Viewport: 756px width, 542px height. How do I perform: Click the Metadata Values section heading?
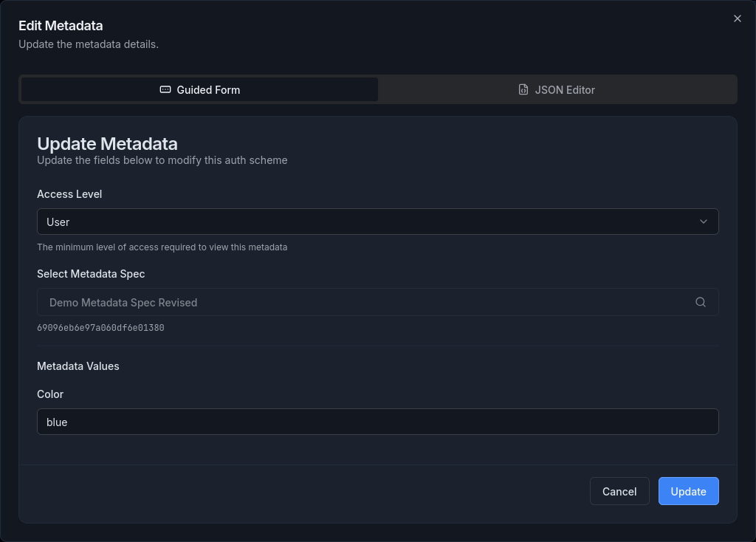click(x=78, y=366)
